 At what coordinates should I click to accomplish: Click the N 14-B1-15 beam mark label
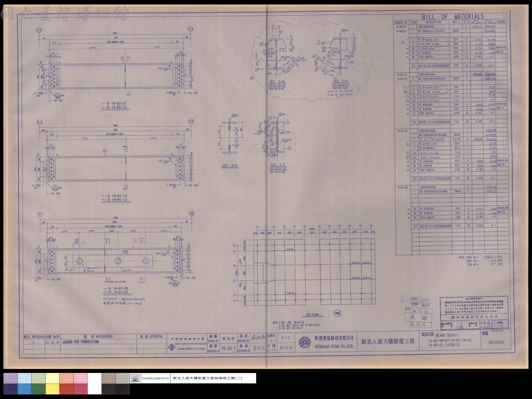tap(117, 200)
